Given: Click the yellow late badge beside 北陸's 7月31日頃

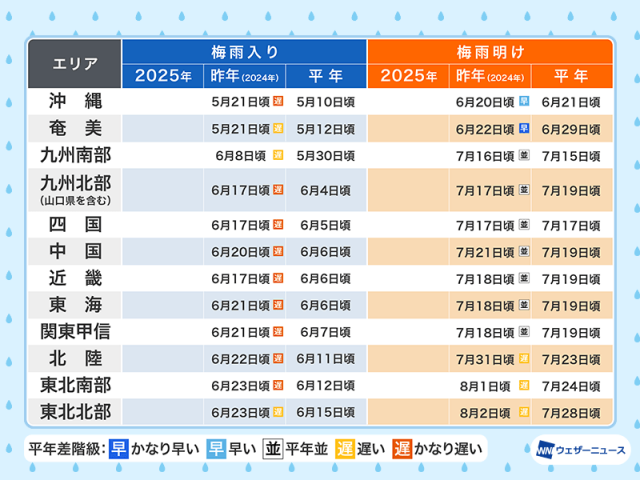Looking at the screenshot, I should [524, 358].
